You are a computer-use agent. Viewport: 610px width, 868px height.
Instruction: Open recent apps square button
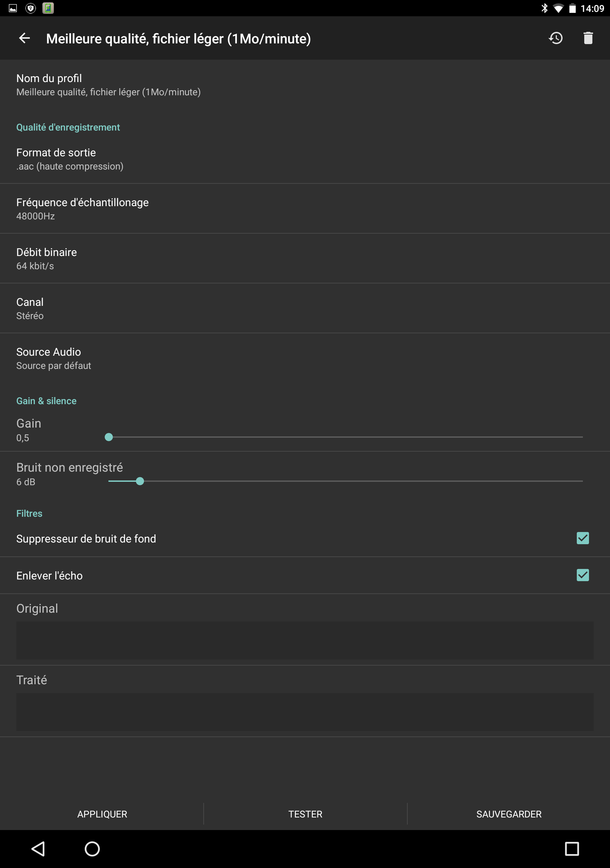tap(572, 849)
